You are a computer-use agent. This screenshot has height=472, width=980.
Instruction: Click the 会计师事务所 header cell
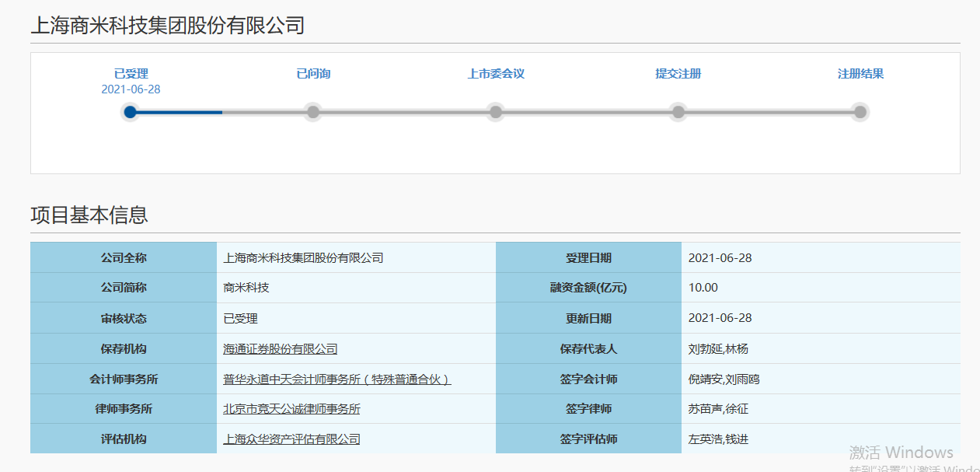pyautogui.click(x=124, y=379)
